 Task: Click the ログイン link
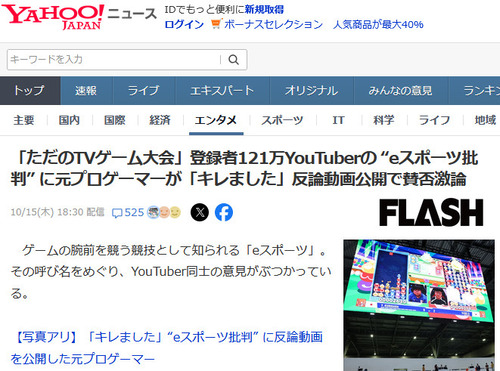click(184, 24)
